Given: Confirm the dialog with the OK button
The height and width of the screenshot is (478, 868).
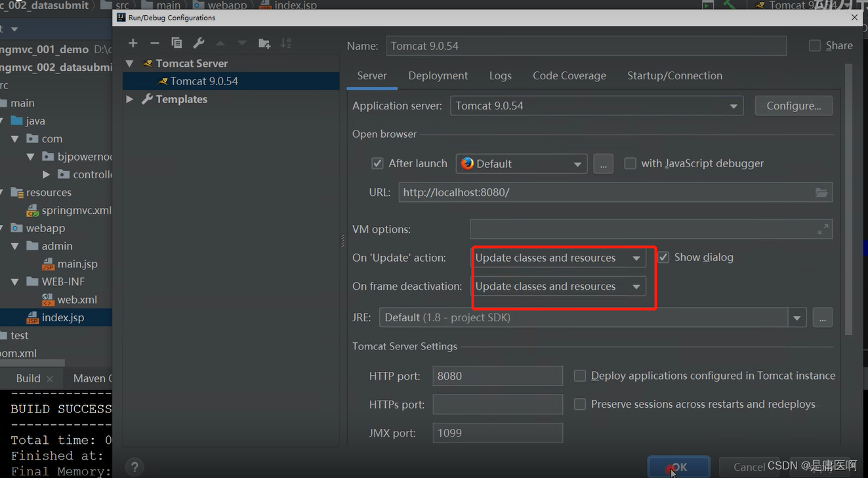Looking at the screenshot, I should (x=678, y=467).
